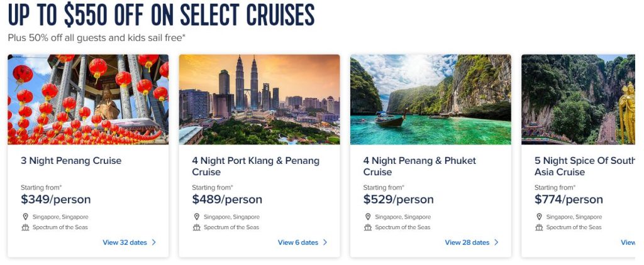Expand chevron next to View 32 dates
This screenshot has width=644, height=265.
[154, 242]
